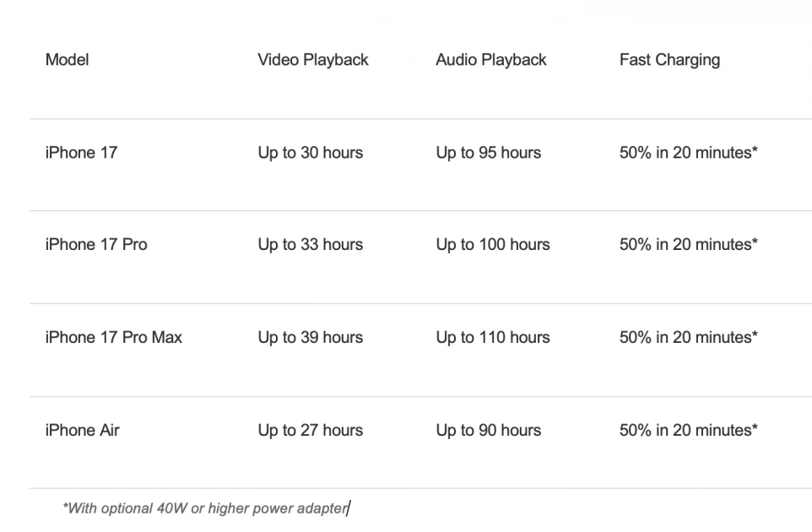
Task: Select the iPhone 17 Pro cell
Action: coord(96,244)
